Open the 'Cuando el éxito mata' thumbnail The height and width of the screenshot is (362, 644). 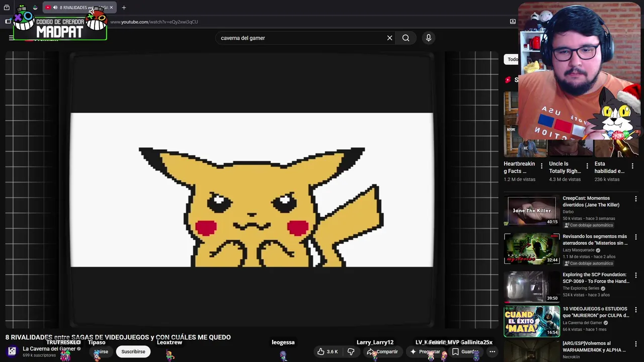click(x=532, y=321)
